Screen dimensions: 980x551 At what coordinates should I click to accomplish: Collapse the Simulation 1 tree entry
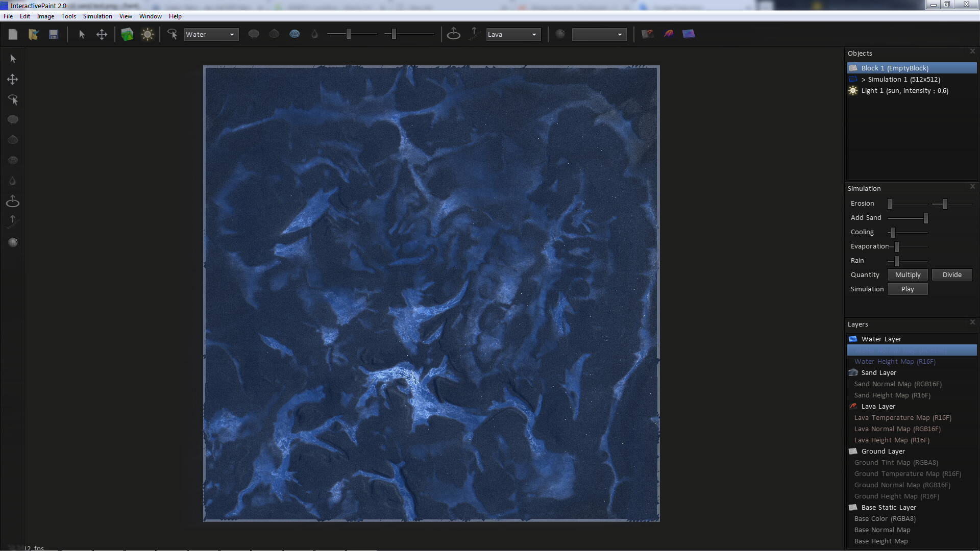864,80
